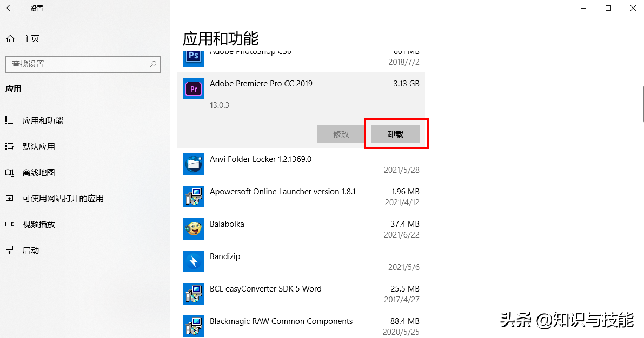The width and height of the screenshot is (644, 338).
Task: Select 可使用网站打开的应用 in sidebar
Action: click(63, 198)
